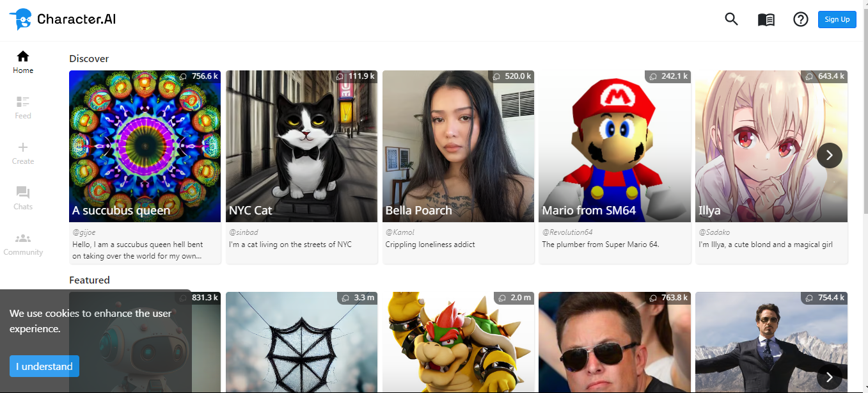
Task: Click chat count 2.0 m badge
Action: [x=514, y=298]
